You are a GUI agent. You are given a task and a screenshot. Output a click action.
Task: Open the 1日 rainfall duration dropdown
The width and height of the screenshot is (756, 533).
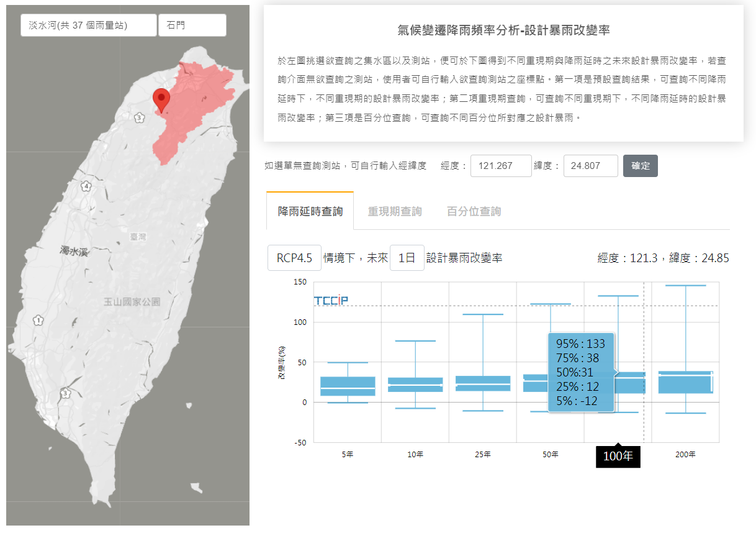(x=407, y=258)
